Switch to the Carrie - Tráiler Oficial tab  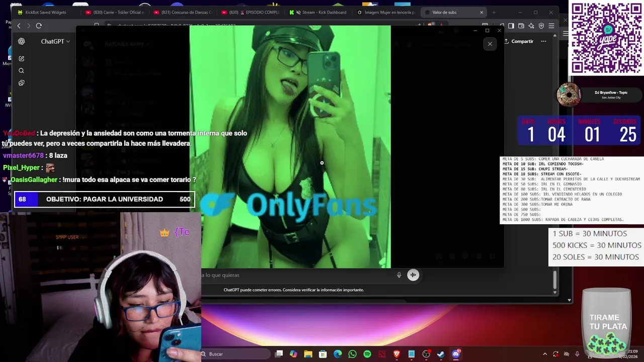[115, 12]
